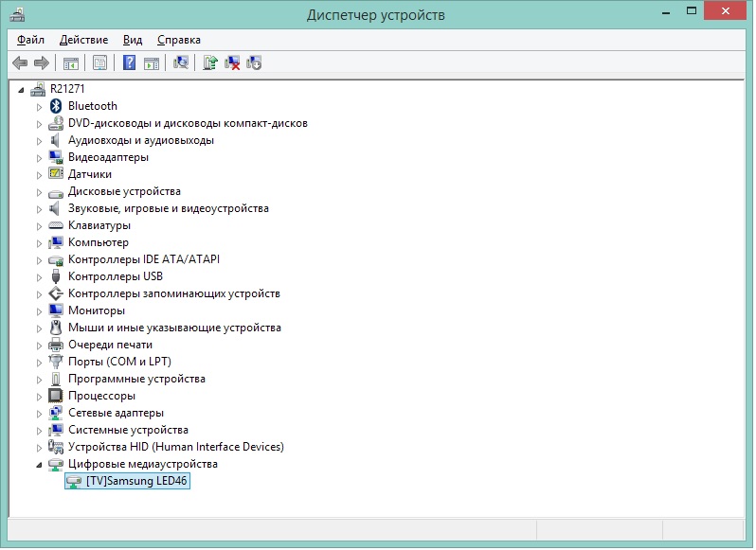Select the Порты (COM и LPT) label
The width and height of the screenshot is (756, 550).
point(119,362)
